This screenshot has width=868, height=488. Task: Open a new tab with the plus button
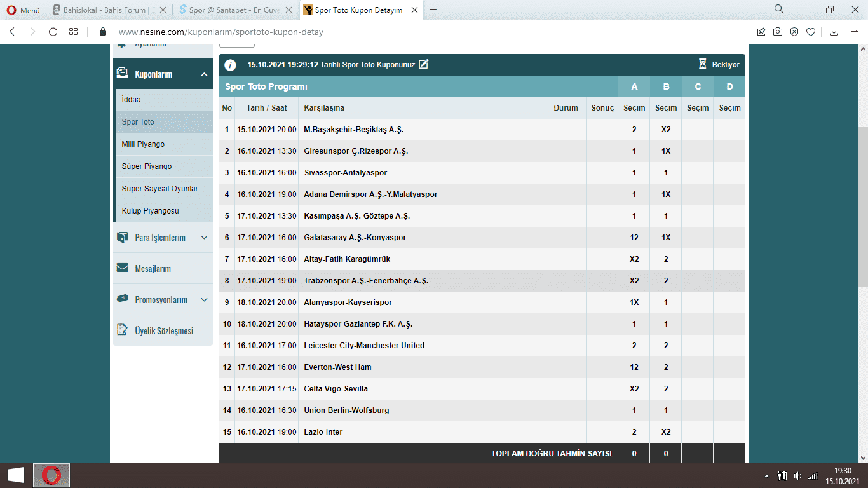[x=433, y=10]
